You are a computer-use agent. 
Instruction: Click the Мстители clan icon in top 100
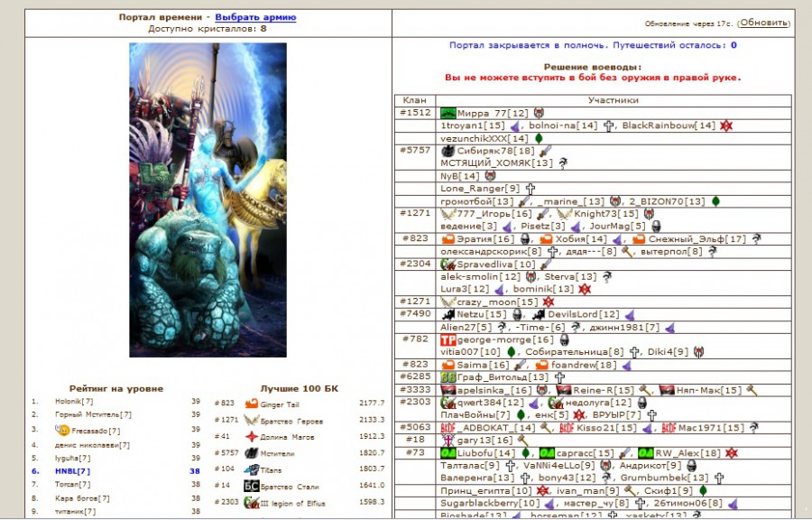(x=251, y=453)
